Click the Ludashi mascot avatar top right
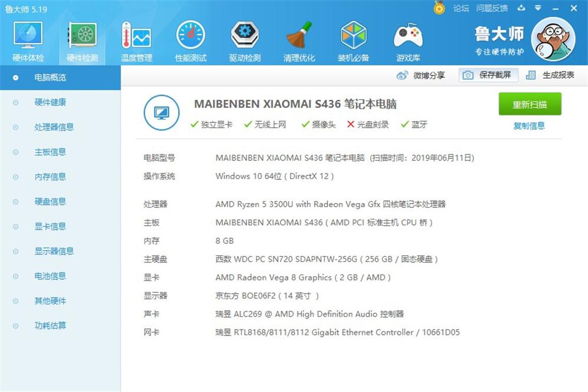 (x=553, y=39)
